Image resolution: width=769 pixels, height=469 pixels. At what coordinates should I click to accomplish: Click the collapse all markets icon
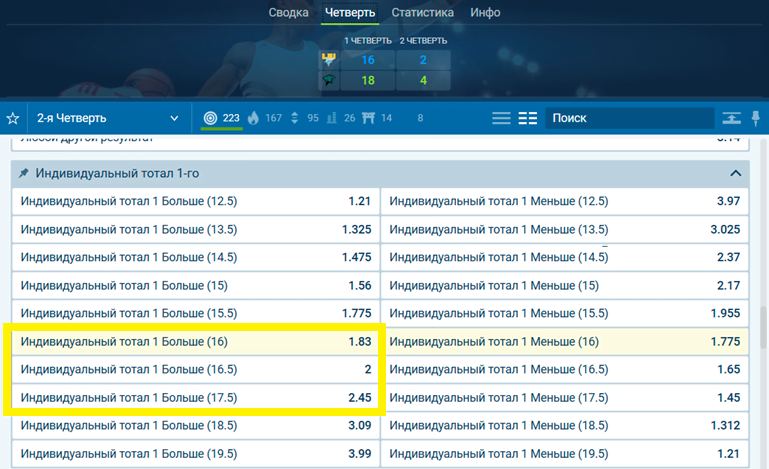click(732, 118)
